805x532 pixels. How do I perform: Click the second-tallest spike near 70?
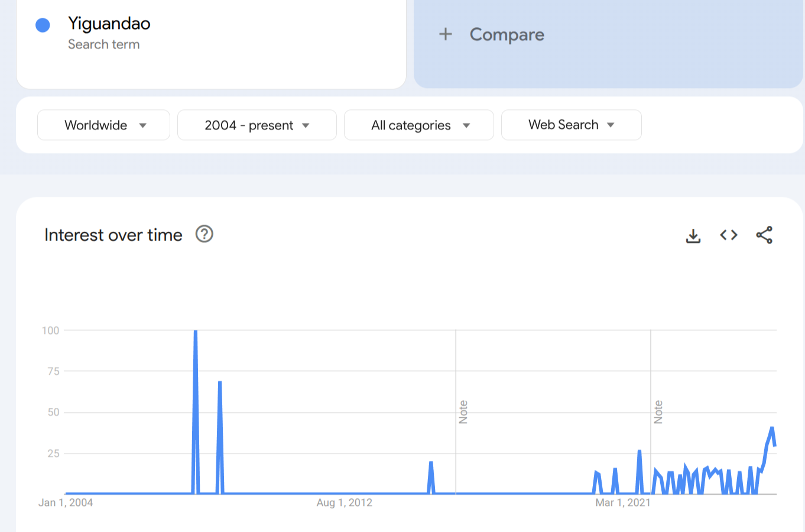coord(220,383)
